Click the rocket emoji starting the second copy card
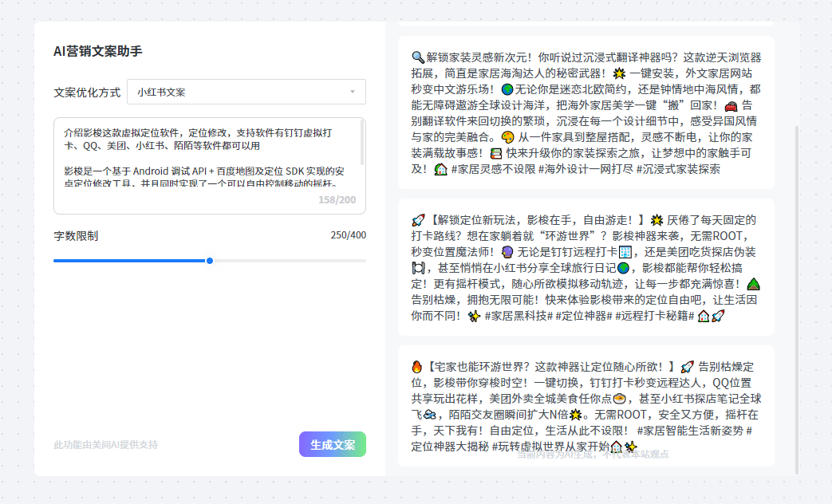This screenshot has width=832, height=504. pyautogui.click(x=417, y=220)
